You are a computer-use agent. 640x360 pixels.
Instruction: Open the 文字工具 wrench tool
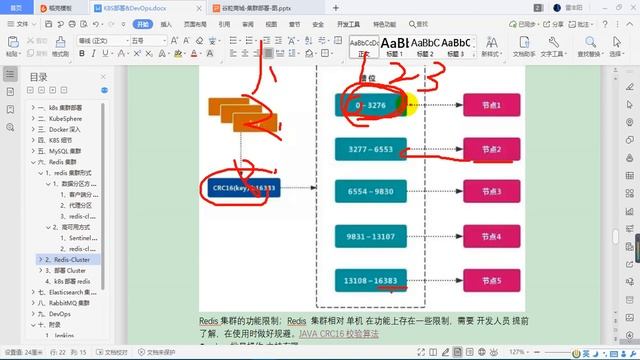[x=553, y=46]
